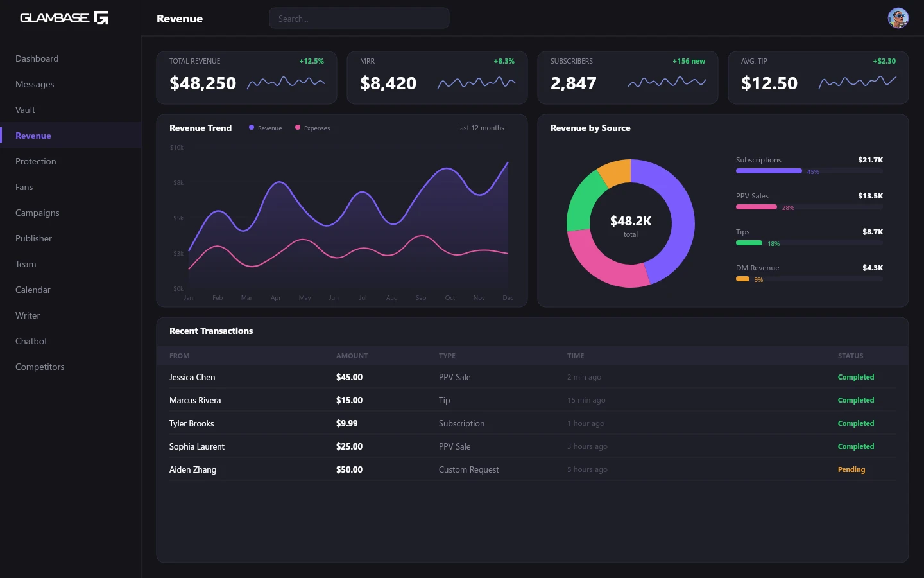Screen dimensions: 924x578
Task: Select Chatbot in the sidebar
Action: click(31, 341)
